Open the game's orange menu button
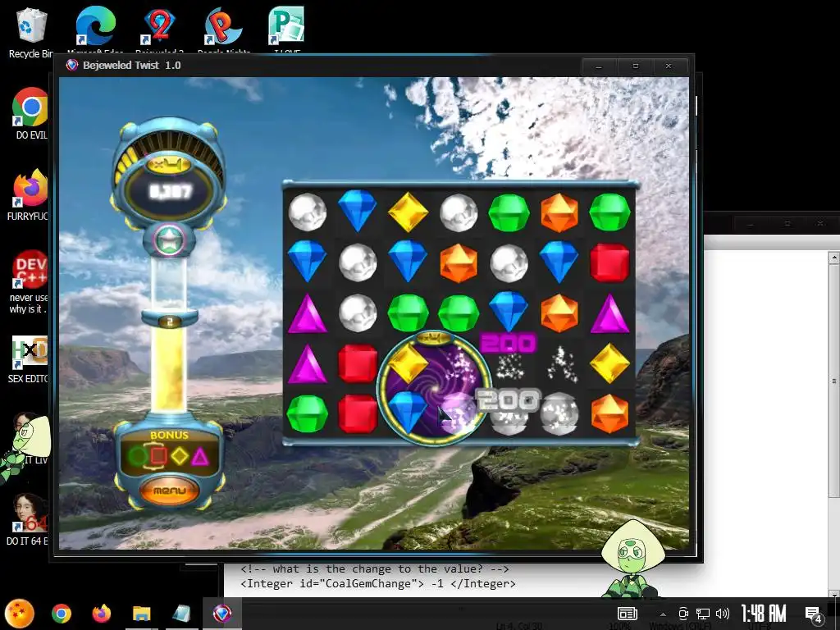840x630 pixels. click(x=169, y=491)
